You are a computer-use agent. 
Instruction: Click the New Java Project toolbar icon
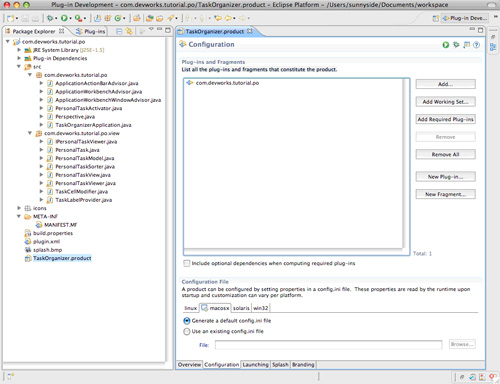(x=97, y=18)
